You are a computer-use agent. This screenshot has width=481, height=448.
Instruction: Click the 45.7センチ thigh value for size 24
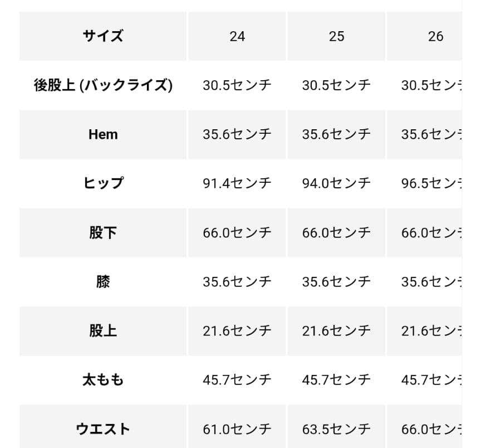pyautogui.click(x=237, y=379)
